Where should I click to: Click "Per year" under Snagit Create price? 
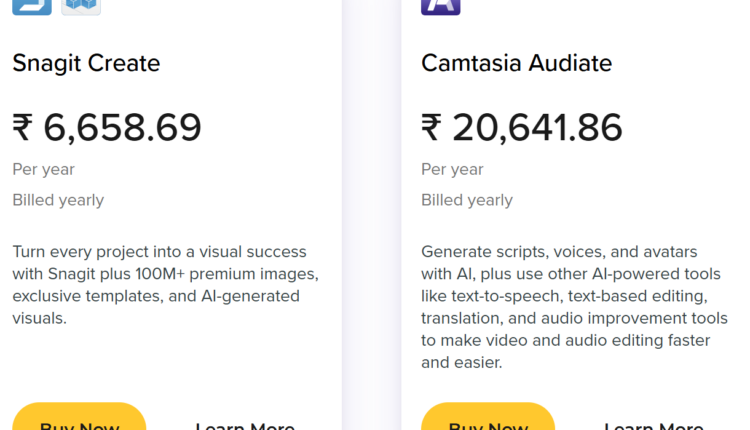(x=43, y=170)
